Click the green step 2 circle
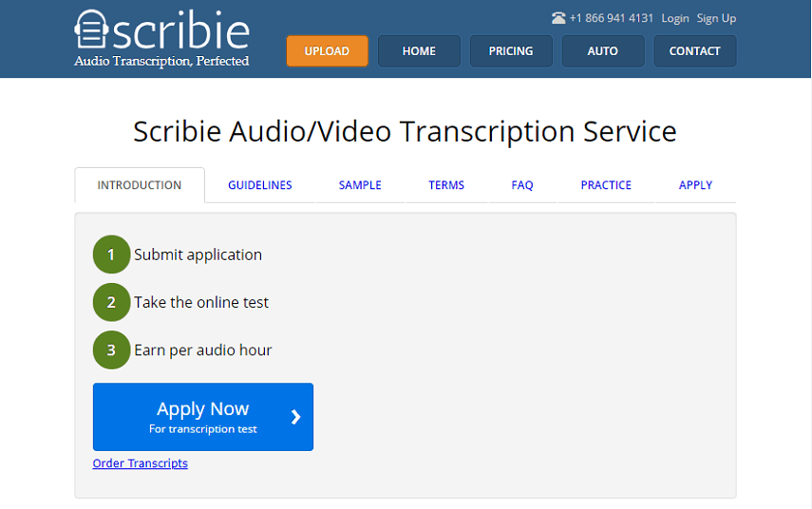 tap(111, 302)
